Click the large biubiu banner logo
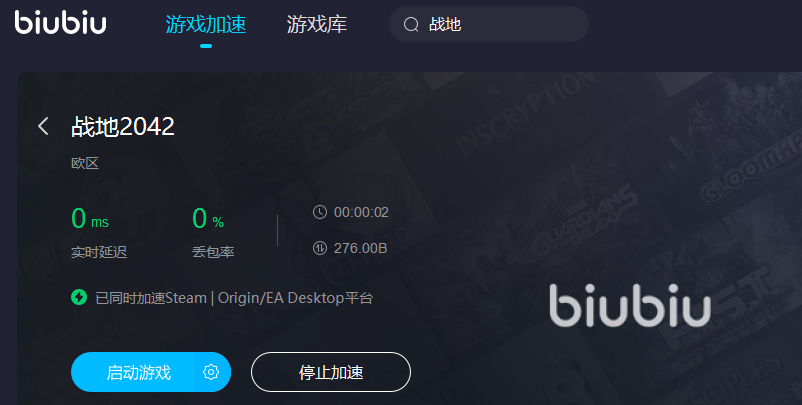 coord(630,305)
